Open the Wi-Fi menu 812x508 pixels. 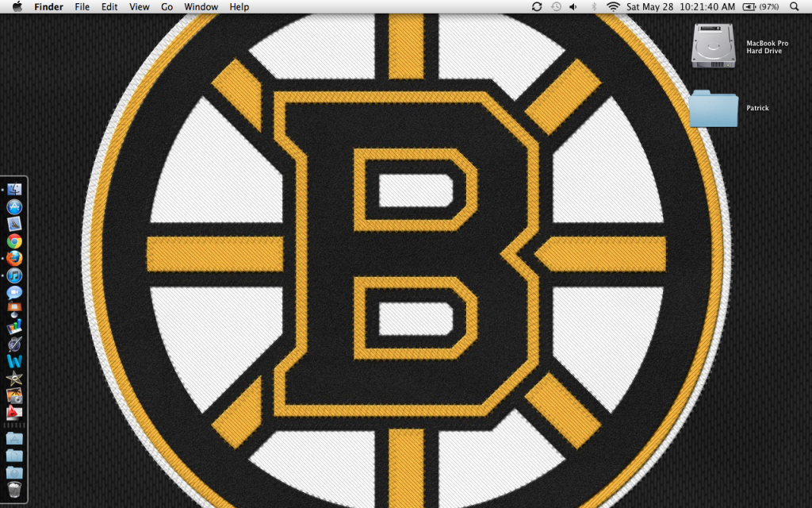[613, 6]
